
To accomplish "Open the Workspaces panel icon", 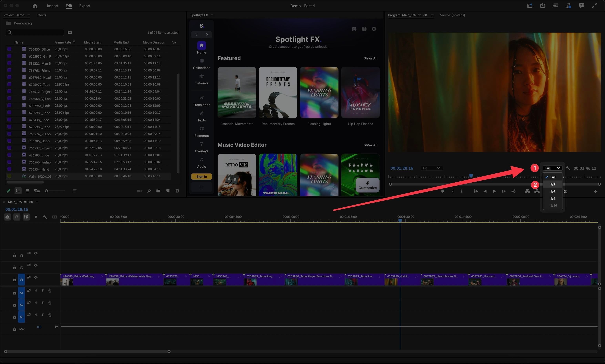I will tap(530, 5).
